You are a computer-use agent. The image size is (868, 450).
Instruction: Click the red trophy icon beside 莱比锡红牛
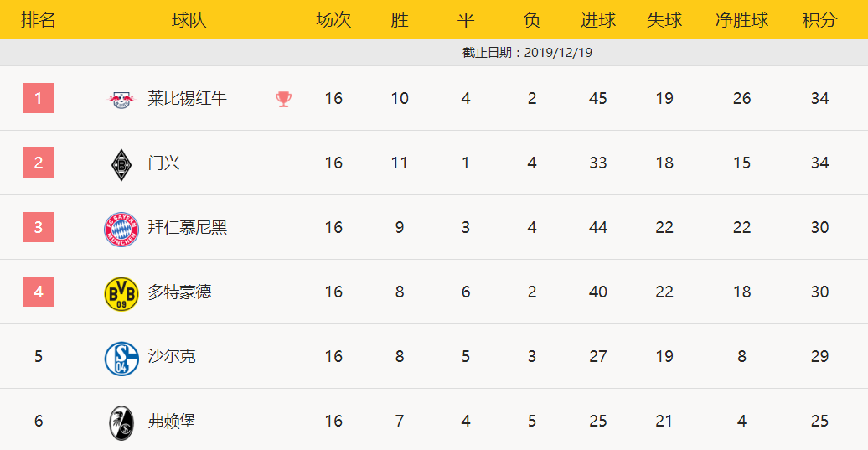click(283, 99)
